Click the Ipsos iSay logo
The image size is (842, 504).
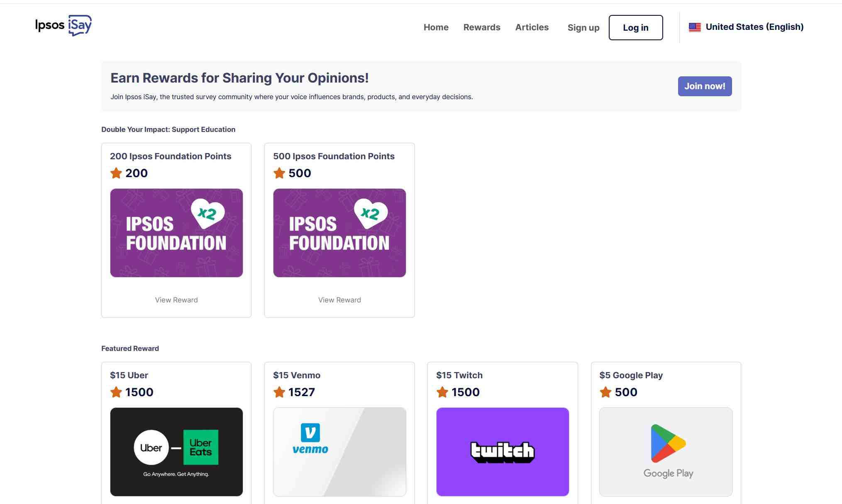pos(63,25)
